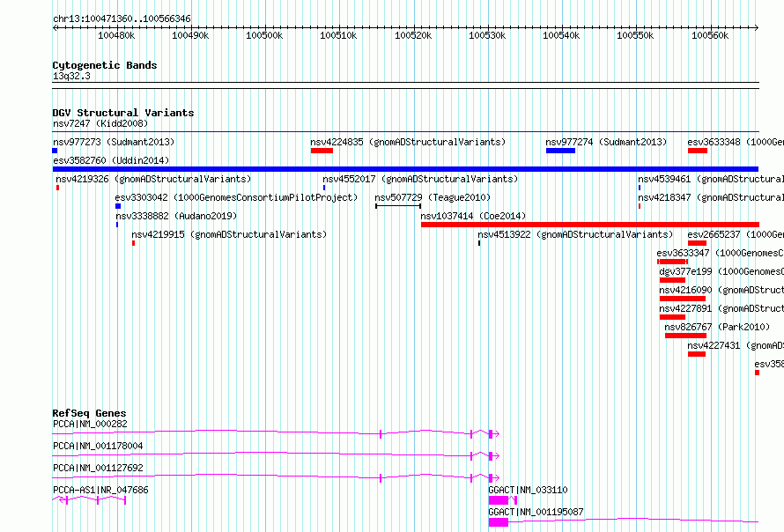Click the nsv4224835 red variant bar
Image resolution: width=784 pixels, height=532 pixels.
click(322, 151)
